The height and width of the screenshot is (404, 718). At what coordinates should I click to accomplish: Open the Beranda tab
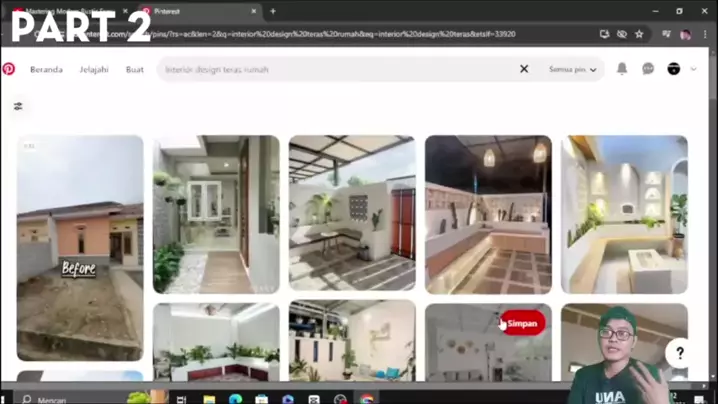coord(46,70)
